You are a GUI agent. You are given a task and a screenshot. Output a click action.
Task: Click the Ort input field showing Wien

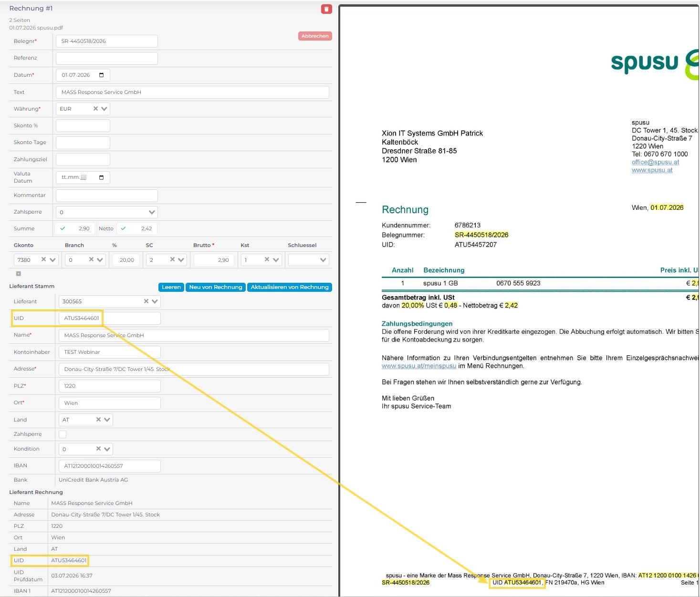click(110, 403)
